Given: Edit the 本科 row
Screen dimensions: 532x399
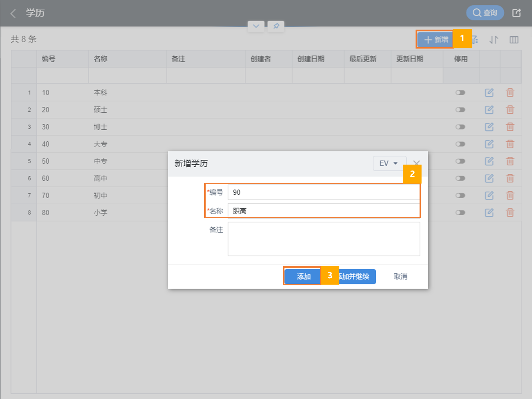Looking at the screenshot, I should point(489,92).
